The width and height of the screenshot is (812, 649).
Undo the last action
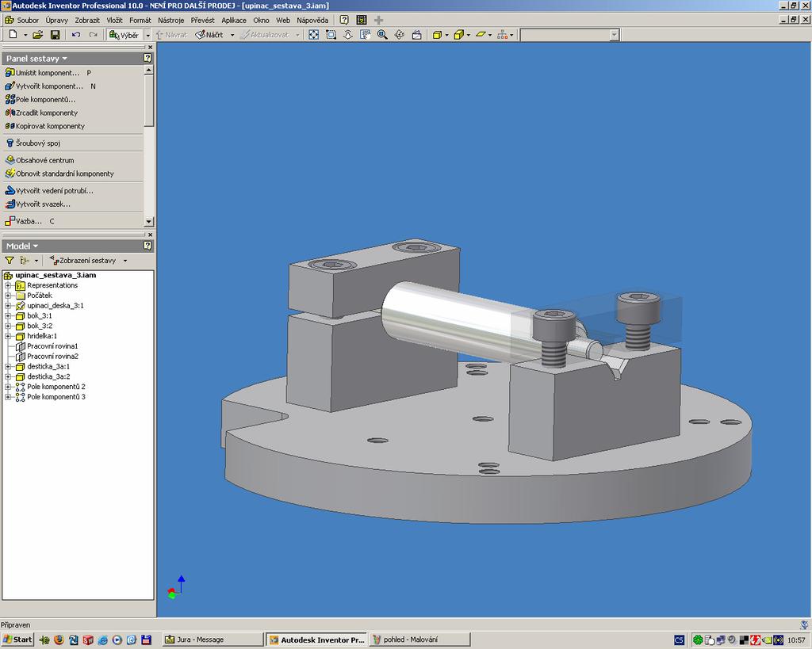76,35
